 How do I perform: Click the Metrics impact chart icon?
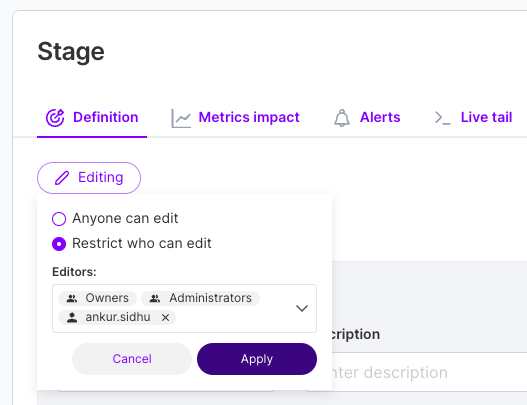click(181, 118)
